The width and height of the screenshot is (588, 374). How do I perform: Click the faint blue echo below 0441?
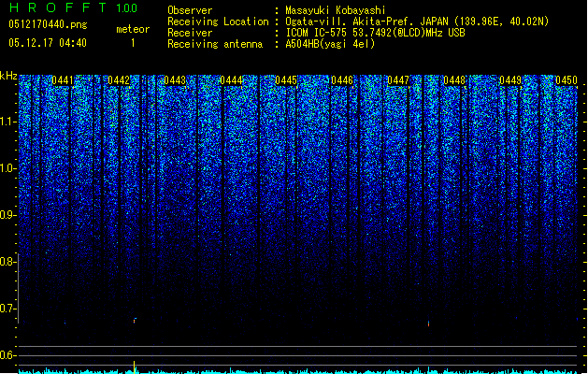(65, 323)
